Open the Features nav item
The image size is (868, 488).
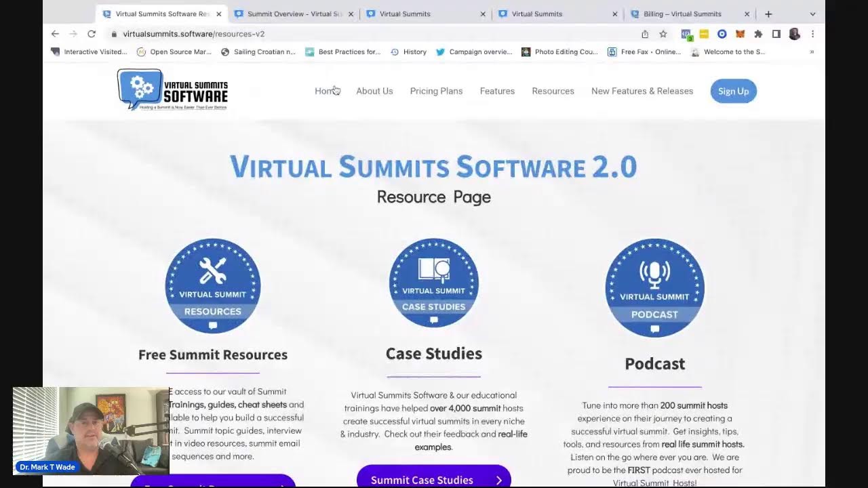pyautogui.click(x=497, y=91)
